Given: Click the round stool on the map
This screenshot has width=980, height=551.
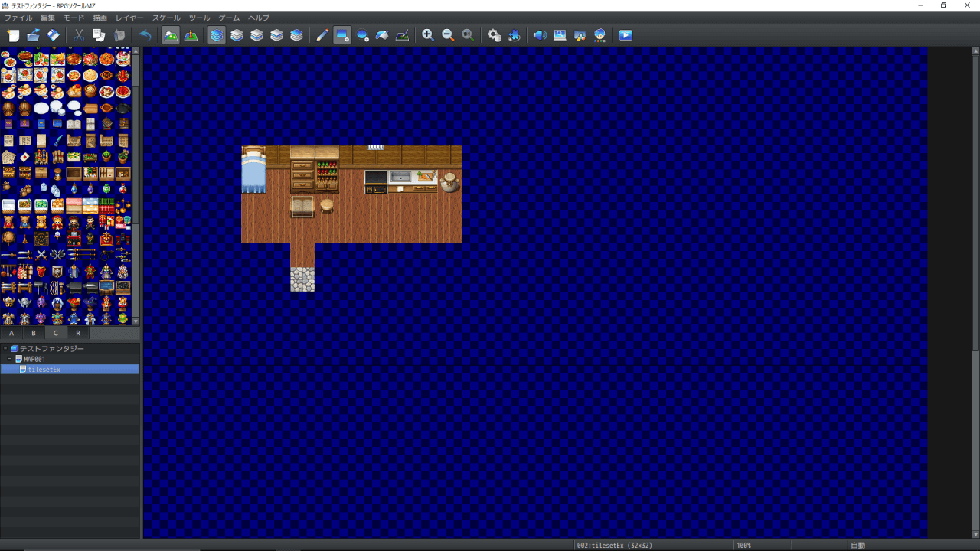Looking at the screenshot, I should pyautogui.click(x=327, y=205).
